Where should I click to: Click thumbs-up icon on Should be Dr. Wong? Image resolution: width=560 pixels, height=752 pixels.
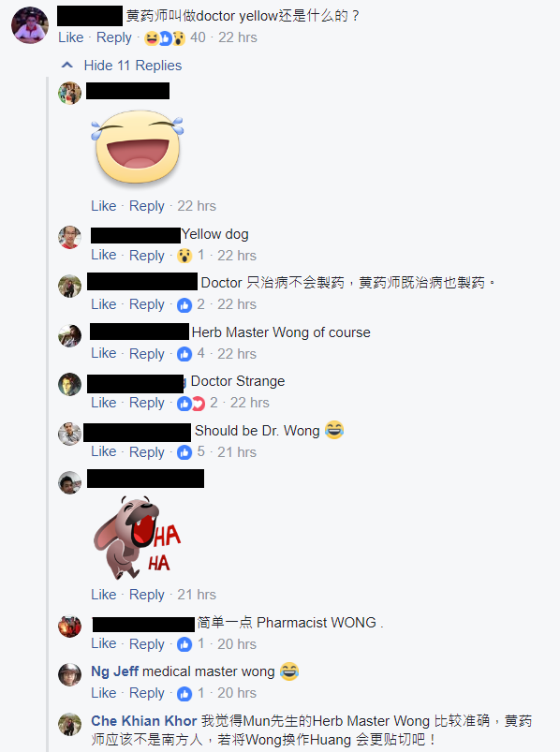(184, 452)
